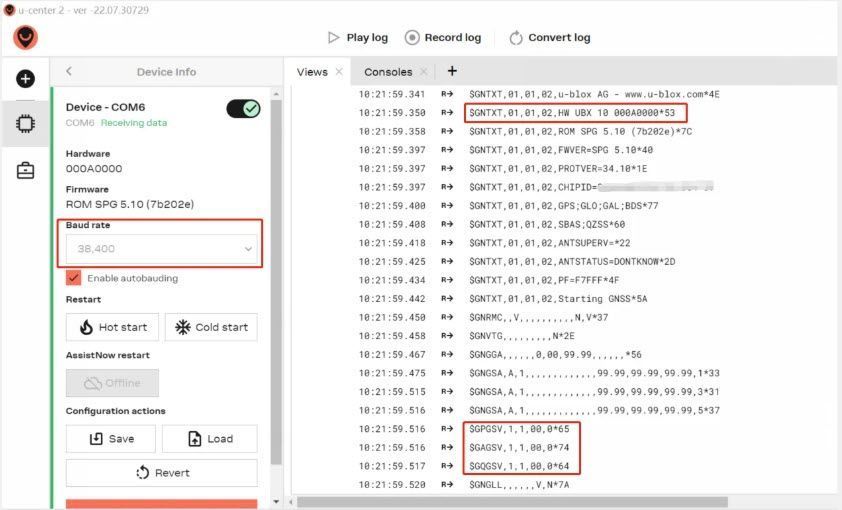Collapse Device Info with back chevron

tap(69, 71)
